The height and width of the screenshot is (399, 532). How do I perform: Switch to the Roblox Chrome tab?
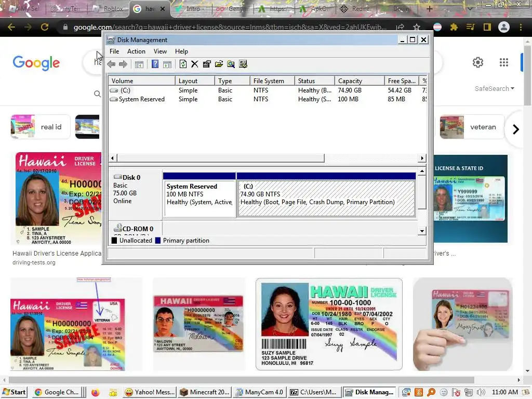coord(109,9)
